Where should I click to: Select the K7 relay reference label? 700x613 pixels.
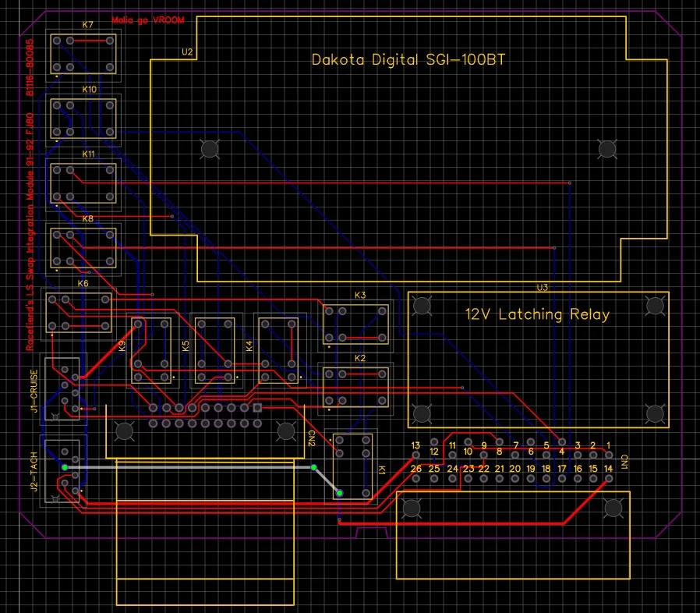[x=87, y=25]
